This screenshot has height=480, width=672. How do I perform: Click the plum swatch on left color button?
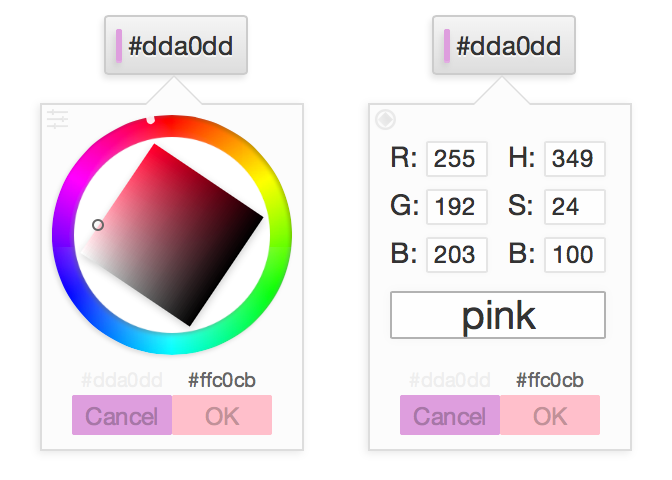[119, 46]
